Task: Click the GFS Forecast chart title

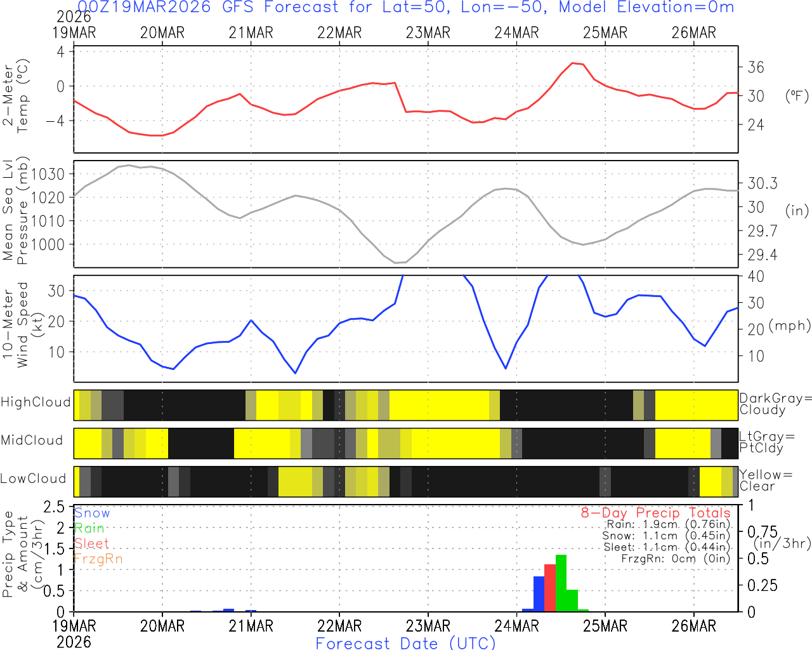Action: pos(406,8)
